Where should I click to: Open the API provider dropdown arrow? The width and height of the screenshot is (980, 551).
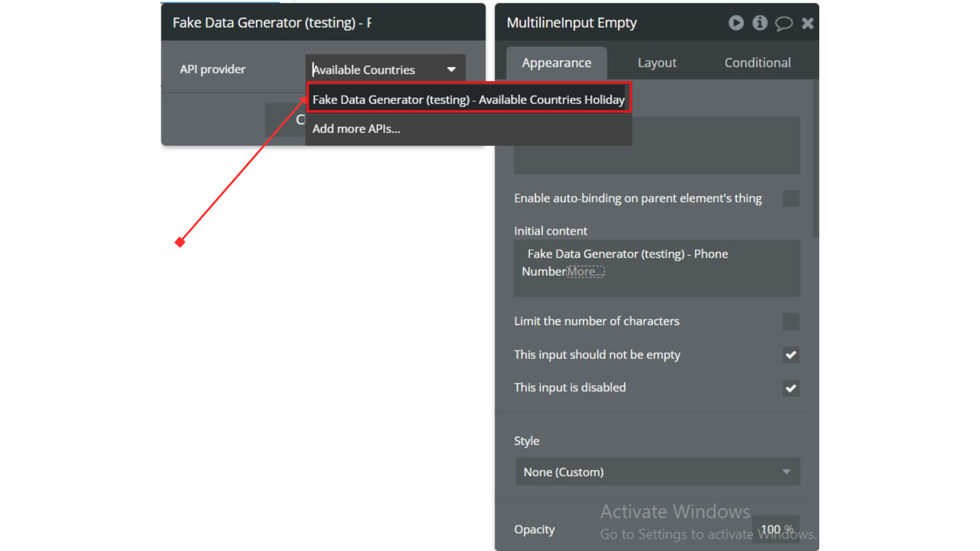(x=451, y=69)
